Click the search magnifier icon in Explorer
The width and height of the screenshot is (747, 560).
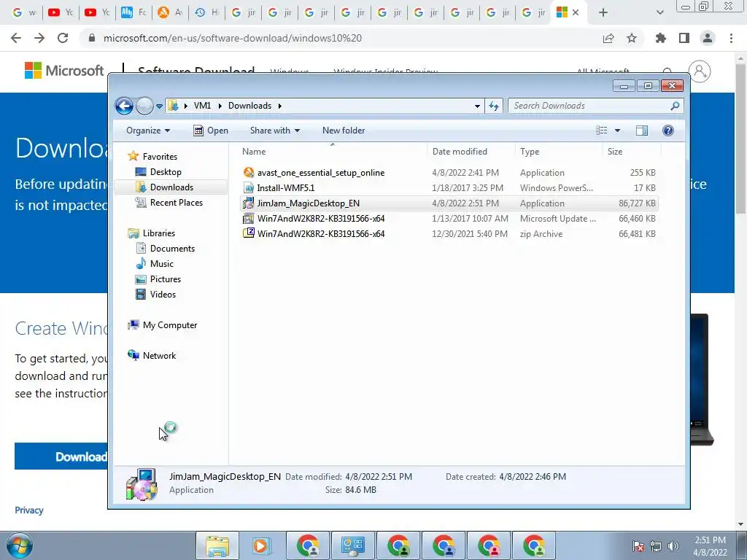pyautogui.click(x=675, y=106)
